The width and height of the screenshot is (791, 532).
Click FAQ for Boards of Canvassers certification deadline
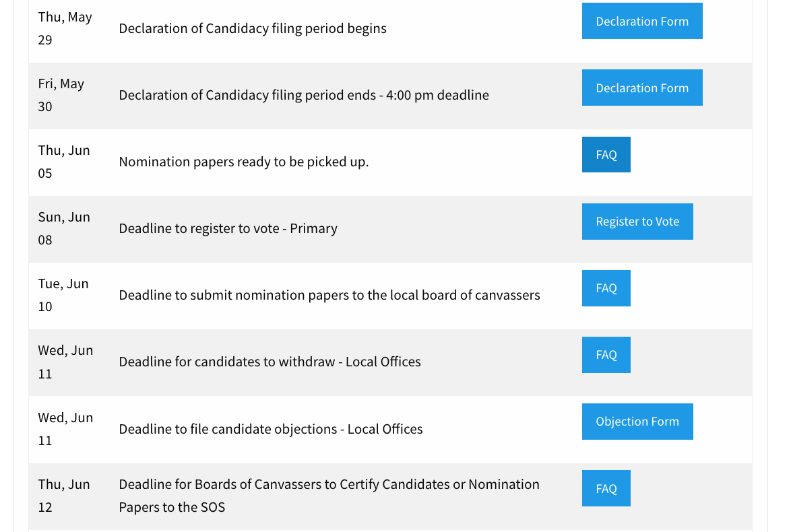[x=606, y=488]
